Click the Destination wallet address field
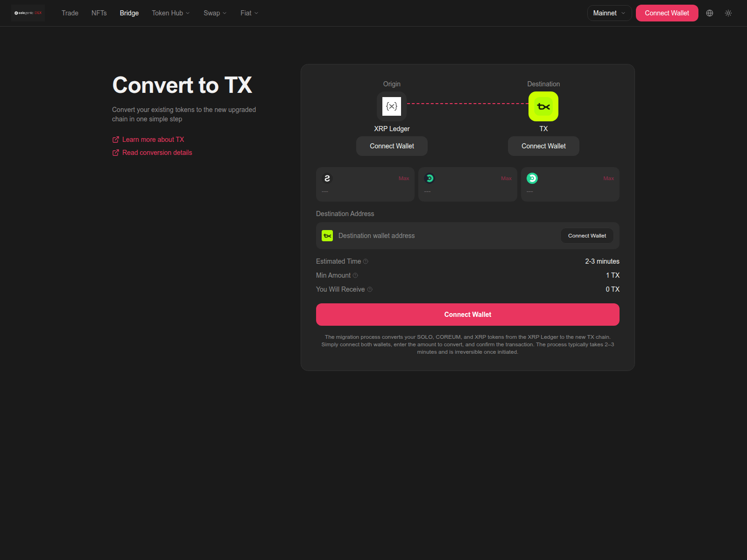Screen dimensions: 747x560 pyautogui.click(x=444, y=236)
